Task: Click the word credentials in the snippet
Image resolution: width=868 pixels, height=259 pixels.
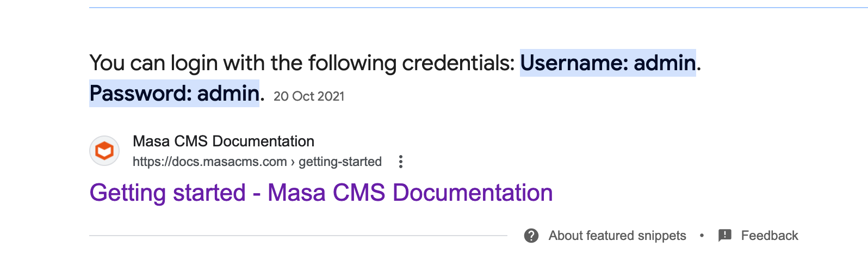Action: click(458, 63)
